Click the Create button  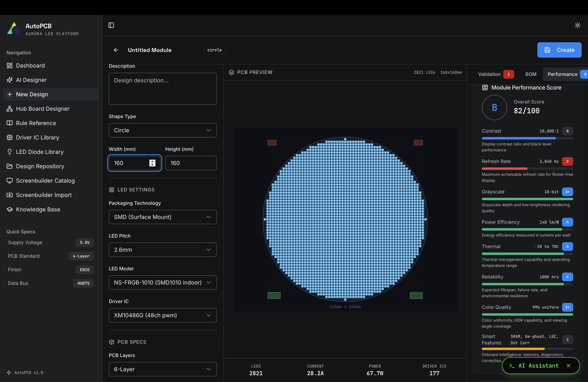[559, 50]
